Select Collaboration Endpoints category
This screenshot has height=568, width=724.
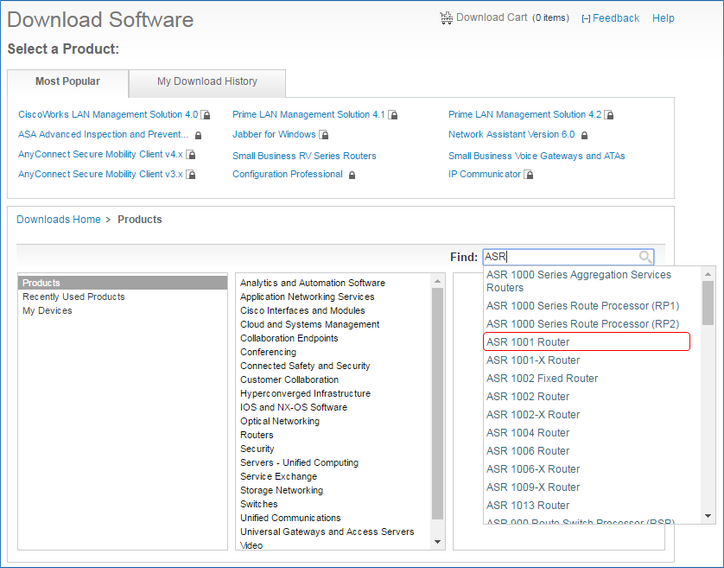tap(289, 338)
